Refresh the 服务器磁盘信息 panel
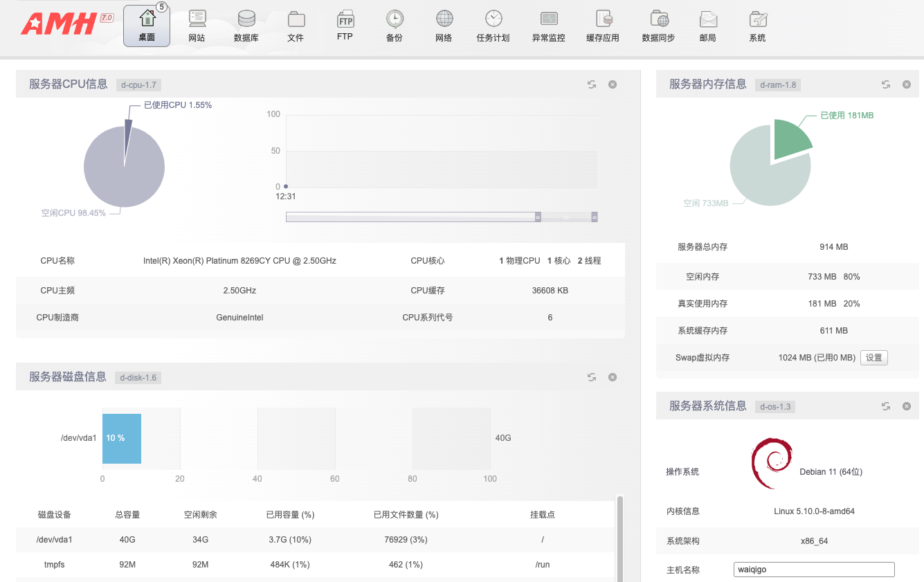 pos(592,377)
